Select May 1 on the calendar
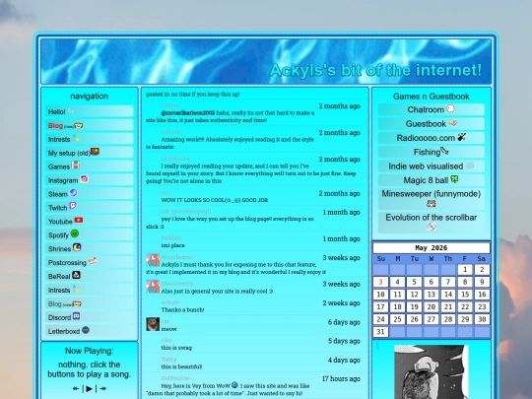 click(465, 269)
